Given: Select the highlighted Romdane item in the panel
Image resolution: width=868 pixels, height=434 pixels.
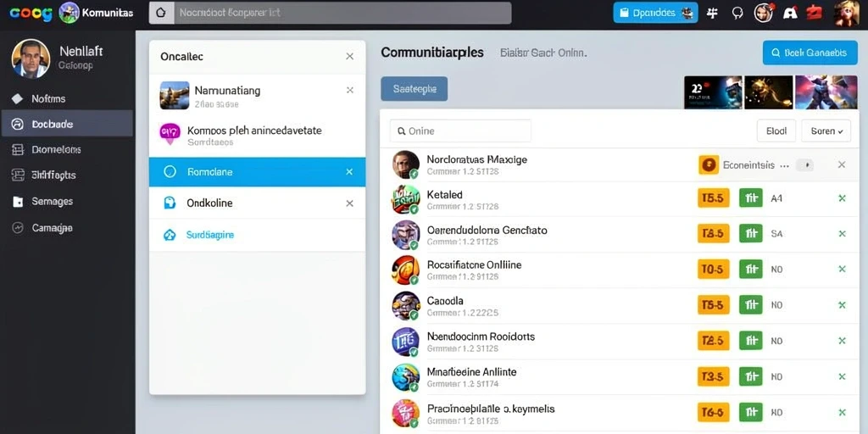Looking at the screenshot, I should click(x=258, y=171).
